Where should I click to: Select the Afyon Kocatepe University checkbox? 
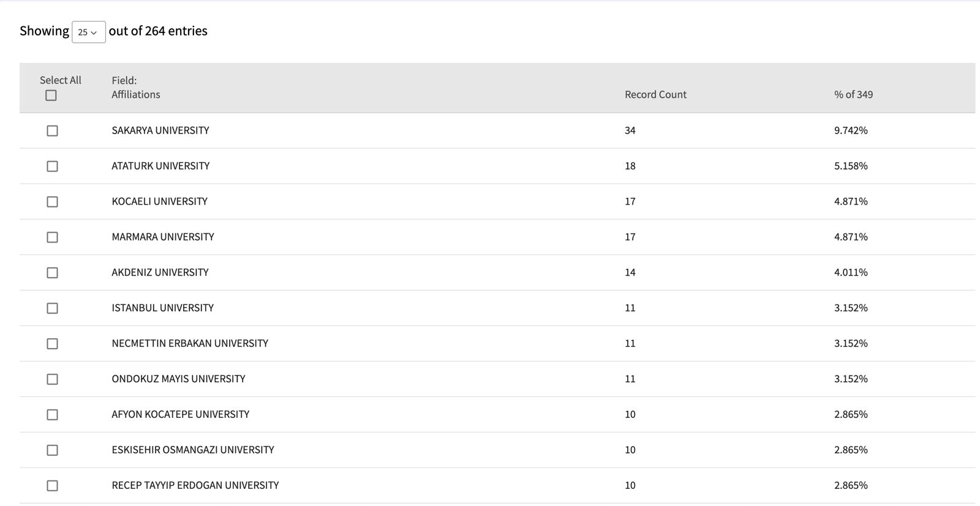coord(53,415)
